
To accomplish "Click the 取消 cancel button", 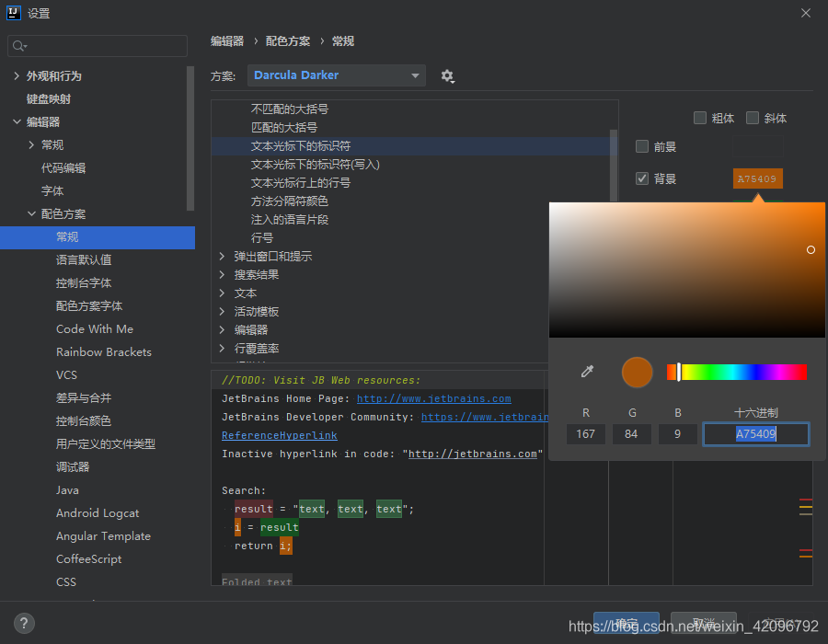I will point(704,623).
